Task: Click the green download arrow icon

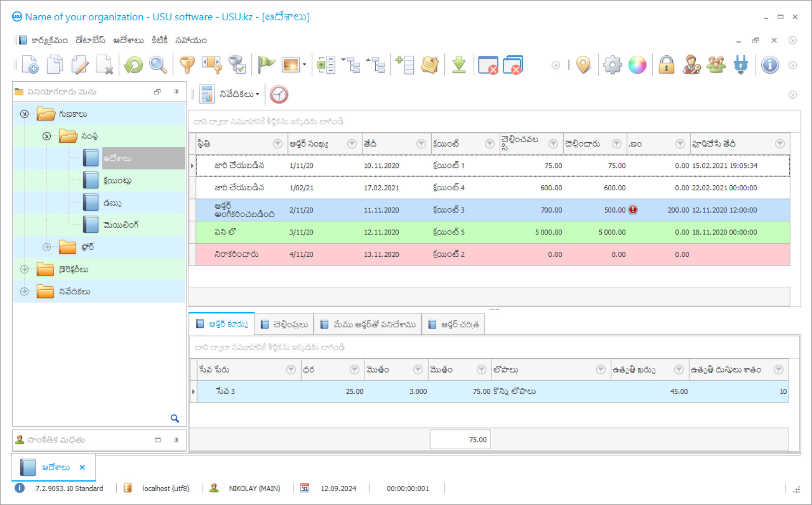Action: [459, 65]
